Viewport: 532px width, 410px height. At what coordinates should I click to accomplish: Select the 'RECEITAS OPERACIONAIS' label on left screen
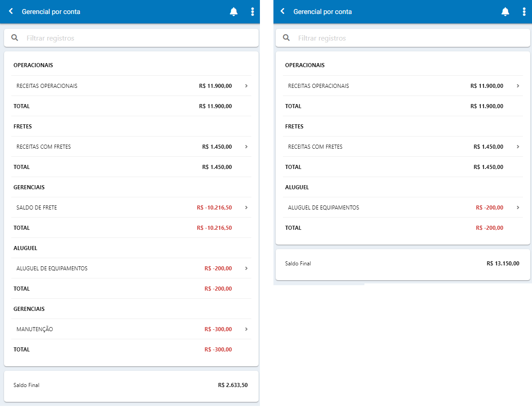pos(47,86)
